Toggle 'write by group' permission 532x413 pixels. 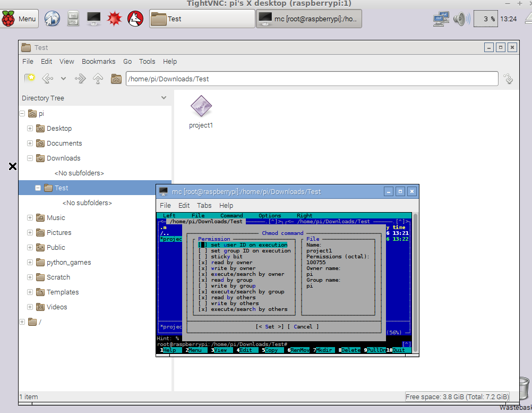[202, 285]
